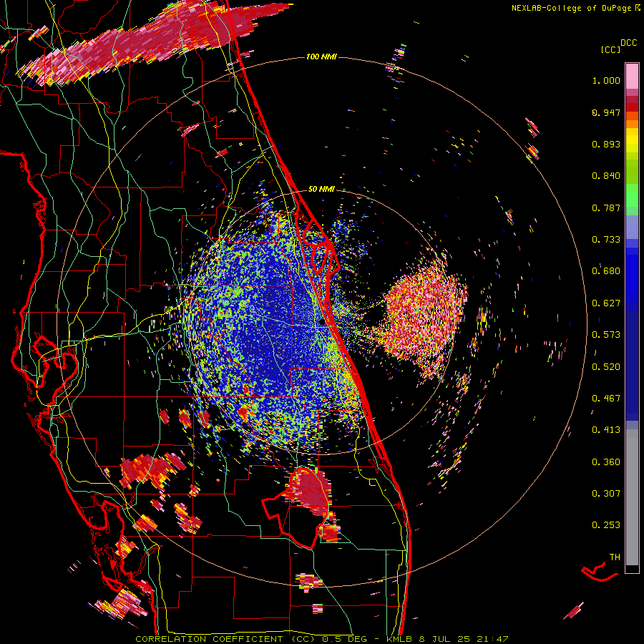Click the 0.253 scale value

(x=606, y=525)
